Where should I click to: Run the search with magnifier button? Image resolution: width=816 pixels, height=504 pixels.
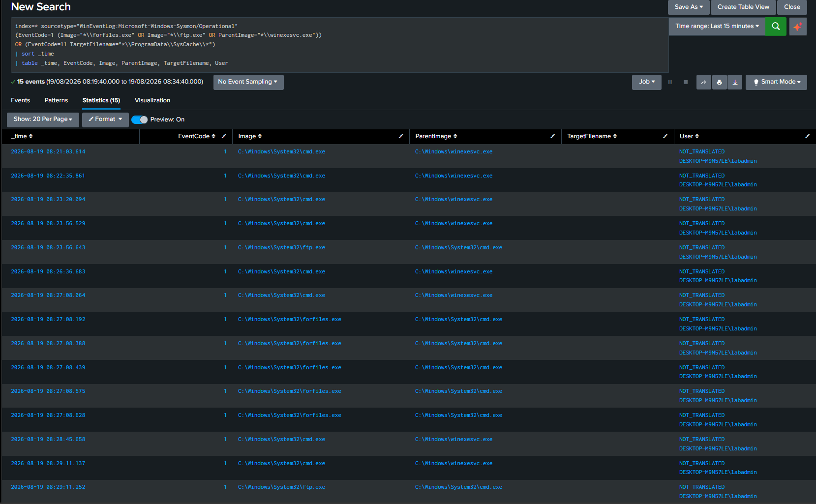(776, 26)
